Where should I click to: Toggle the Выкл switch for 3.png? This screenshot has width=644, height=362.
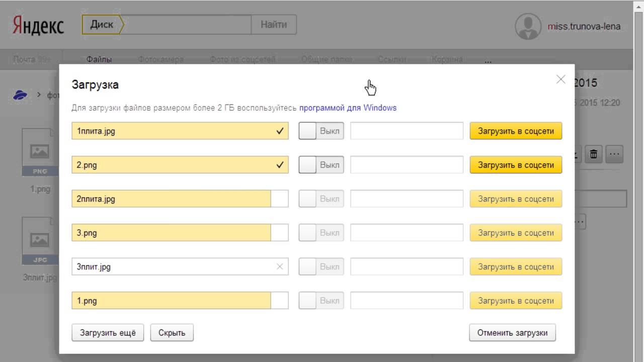point(321,233)
